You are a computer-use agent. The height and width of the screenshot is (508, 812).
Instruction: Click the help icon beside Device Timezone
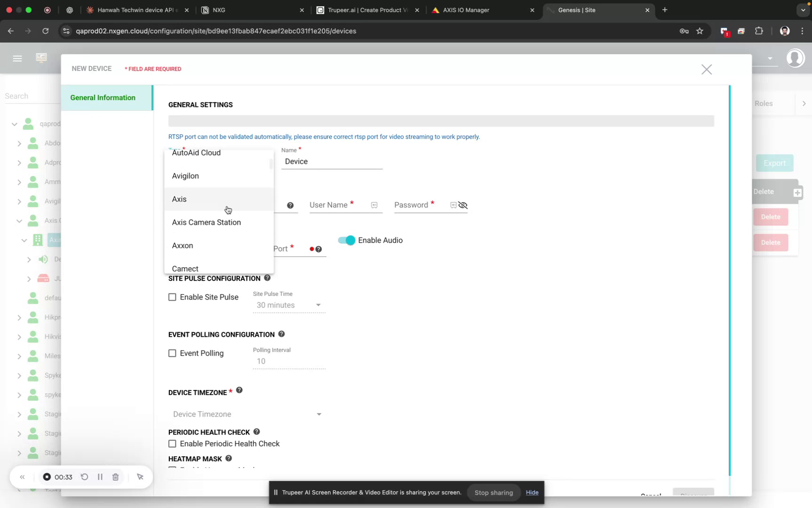click(239, 390)
